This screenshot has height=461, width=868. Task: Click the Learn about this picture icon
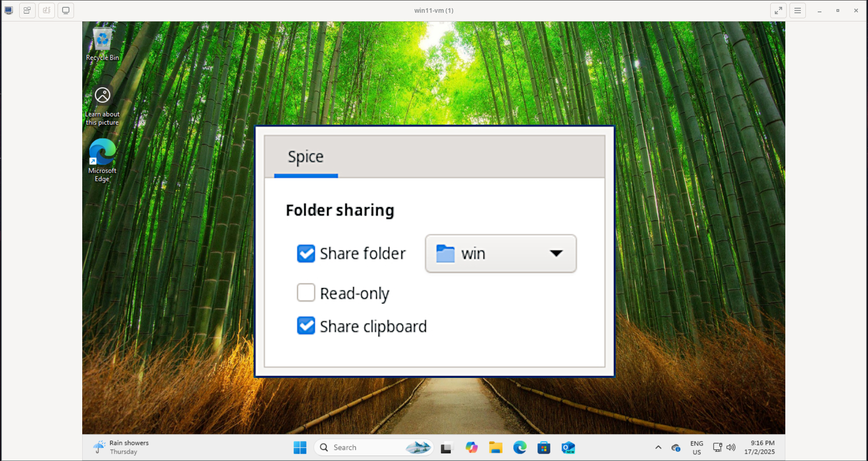(x=102, y=106)
